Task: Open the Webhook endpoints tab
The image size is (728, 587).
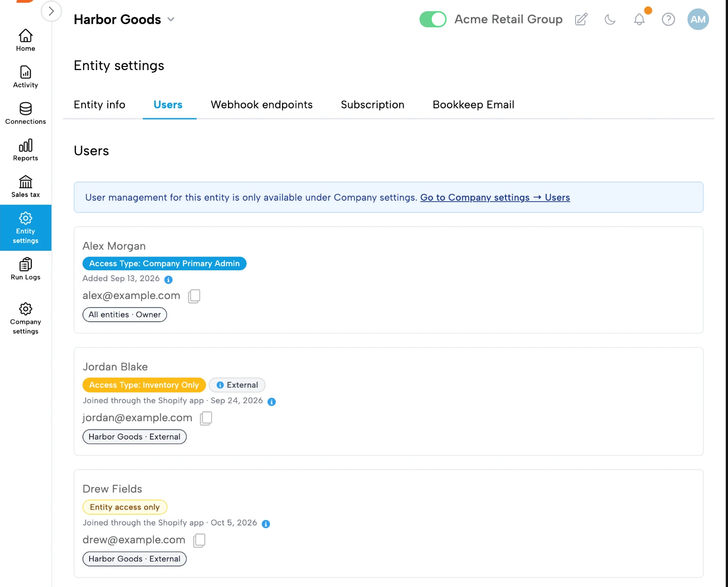Action: (262, 105)
